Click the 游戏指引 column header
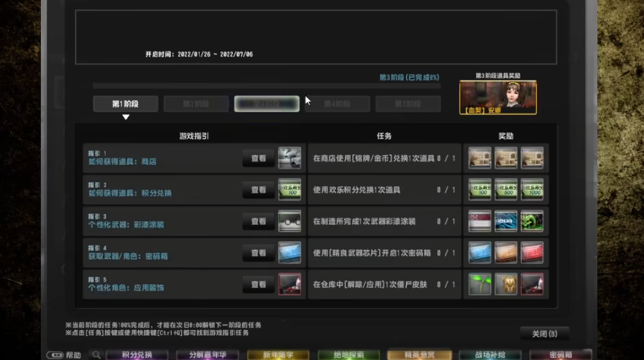Image resolution: width=644 pixels, height=360 pixels. pyautogui.click(x=194, y=136)
